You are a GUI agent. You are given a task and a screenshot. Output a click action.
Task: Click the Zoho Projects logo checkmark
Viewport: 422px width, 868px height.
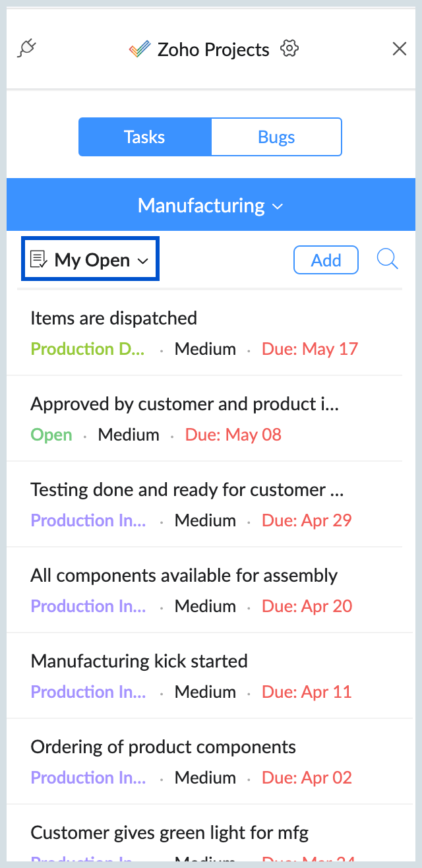pyautogui.click(x=140, y=49)
